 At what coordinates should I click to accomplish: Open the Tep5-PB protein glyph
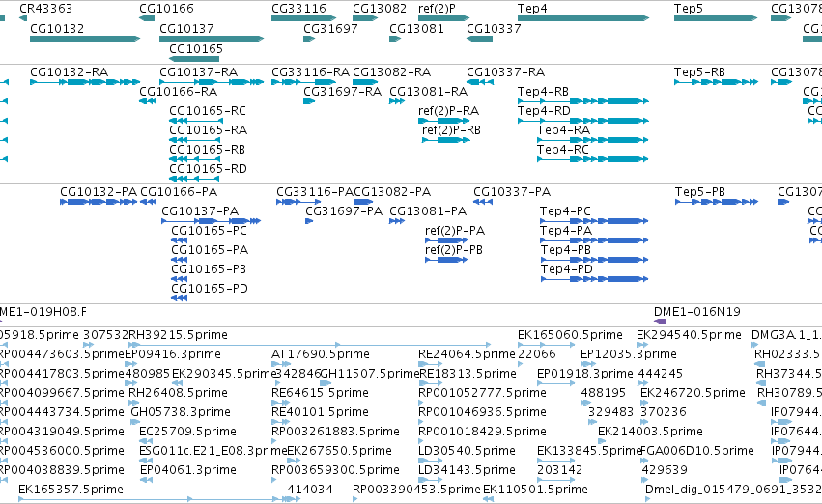point(717,202)
